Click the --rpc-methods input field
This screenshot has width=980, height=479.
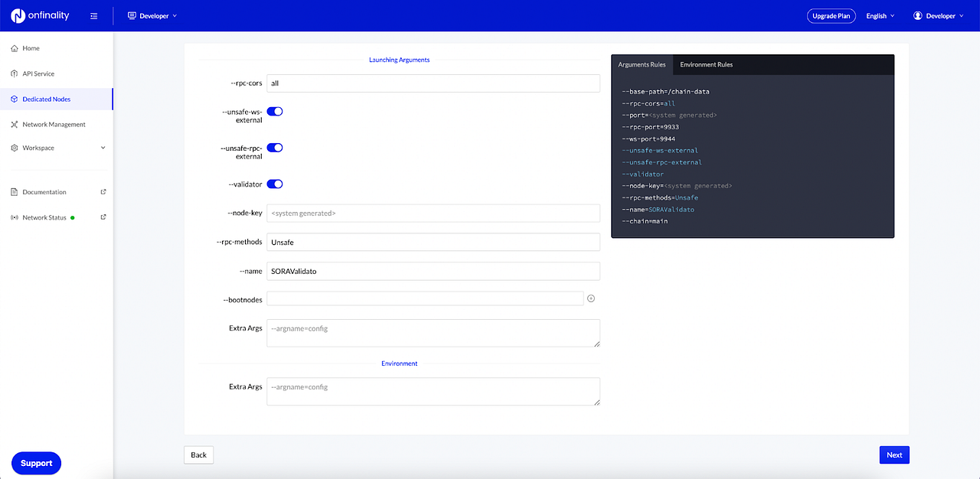[x=433, y=242]
